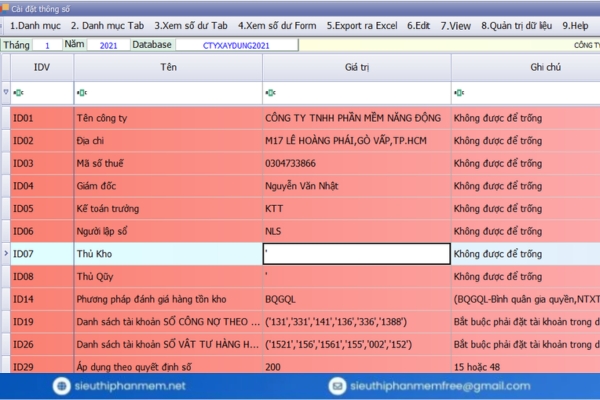Select the Người lập sổ cell

(168, 231)
